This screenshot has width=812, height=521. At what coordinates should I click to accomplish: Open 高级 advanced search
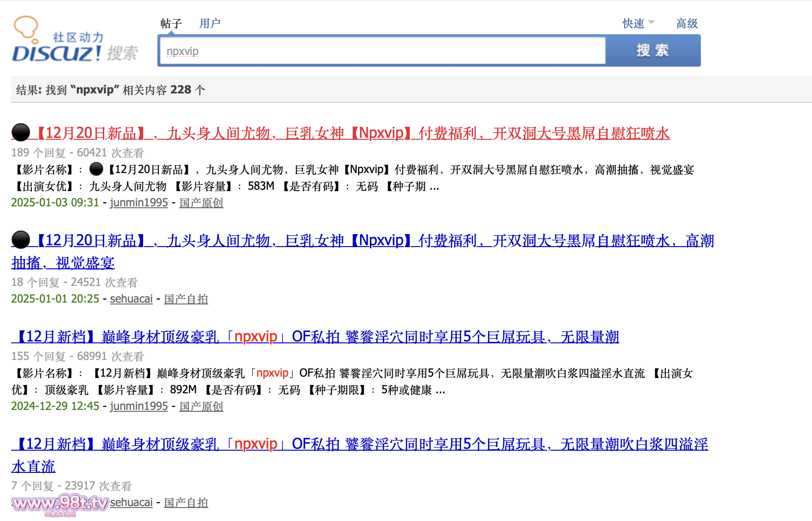(x=687, y=24)
